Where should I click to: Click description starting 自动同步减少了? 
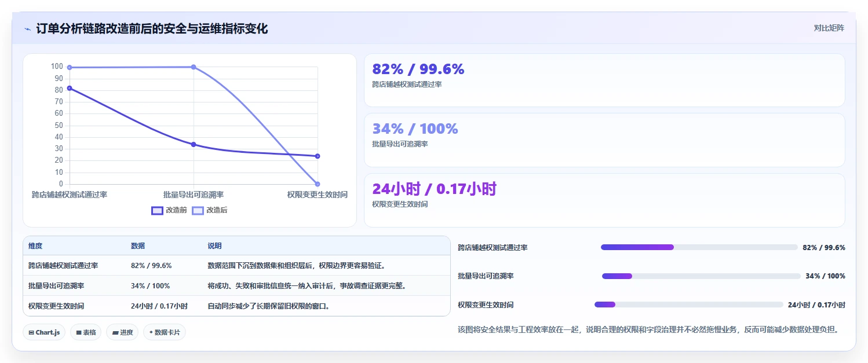(269, 306)
